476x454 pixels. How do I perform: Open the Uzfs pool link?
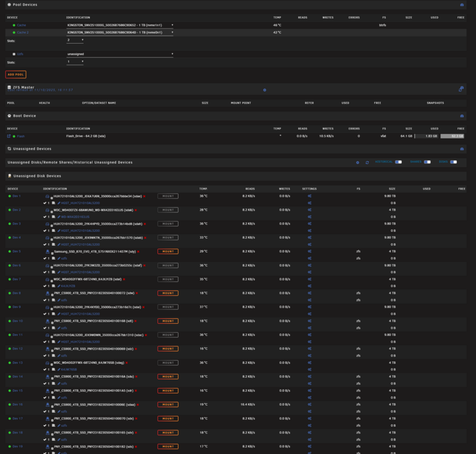(x=20, y=54)
